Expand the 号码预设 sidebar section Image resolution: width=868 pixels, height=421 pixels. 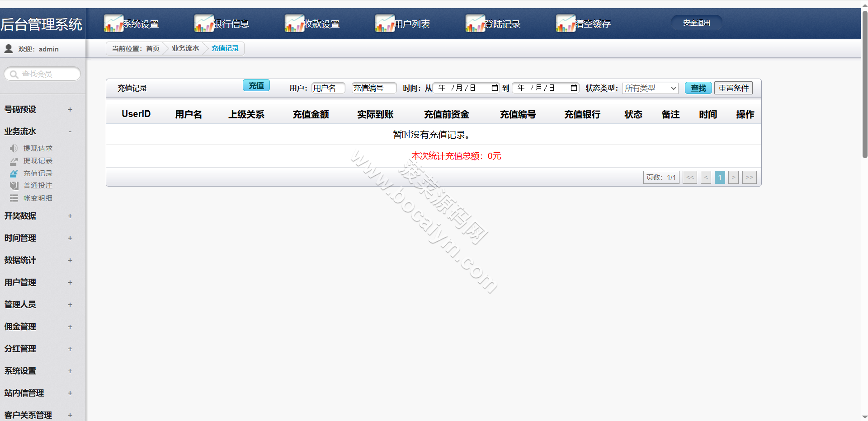(70, 109)
